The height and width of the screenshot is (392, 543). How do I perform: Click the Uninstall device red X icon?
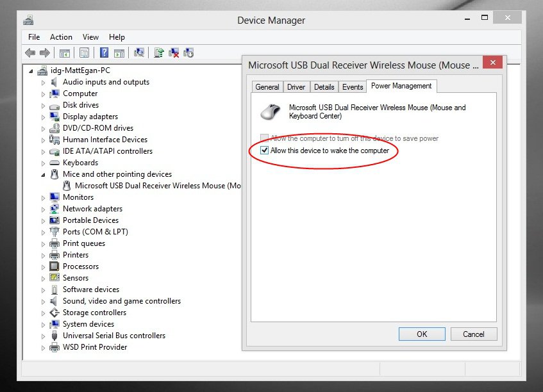click(174, 53)
